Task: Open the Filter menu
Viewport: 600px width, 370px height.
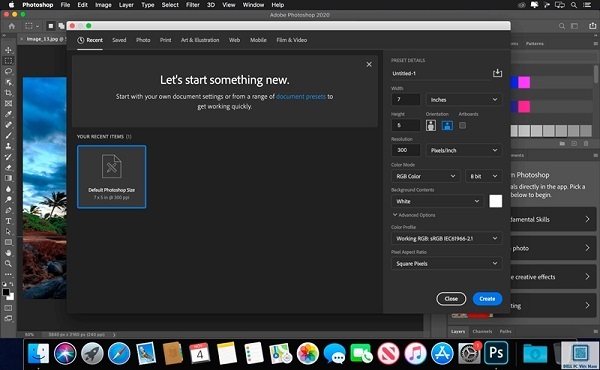Action: 192,5
